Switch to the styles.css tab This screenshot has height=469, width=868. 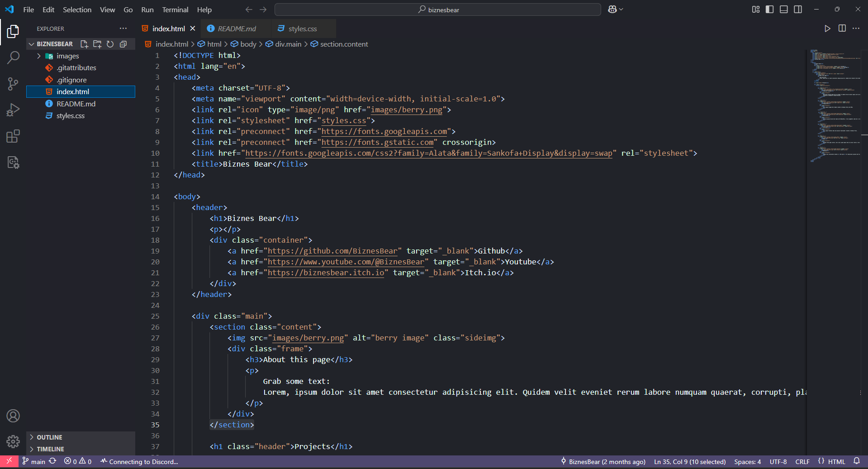click(x=303, y=29)
